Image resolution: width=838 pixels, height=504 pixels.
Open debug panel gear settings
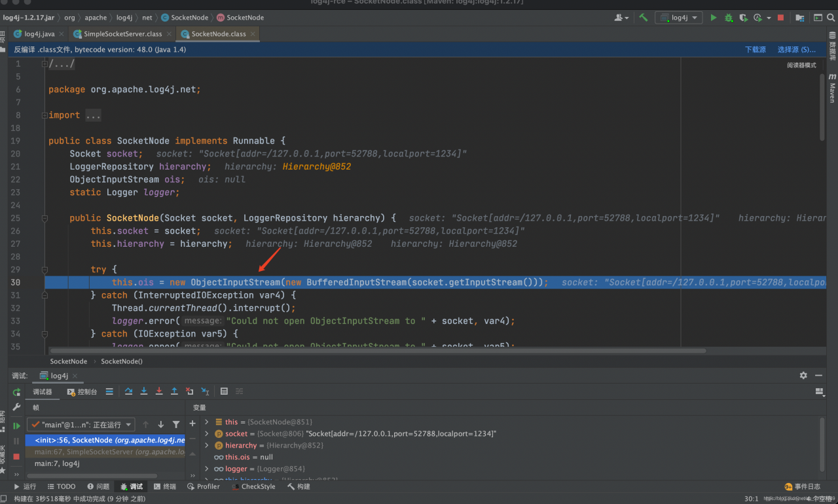[803, 376]
